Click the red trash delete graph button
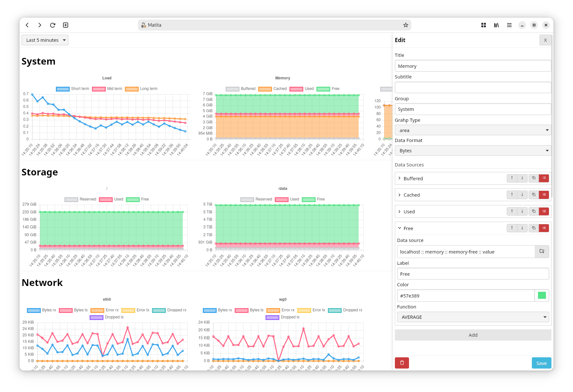The width and height of the screenshot is (573, 392). 402,363
